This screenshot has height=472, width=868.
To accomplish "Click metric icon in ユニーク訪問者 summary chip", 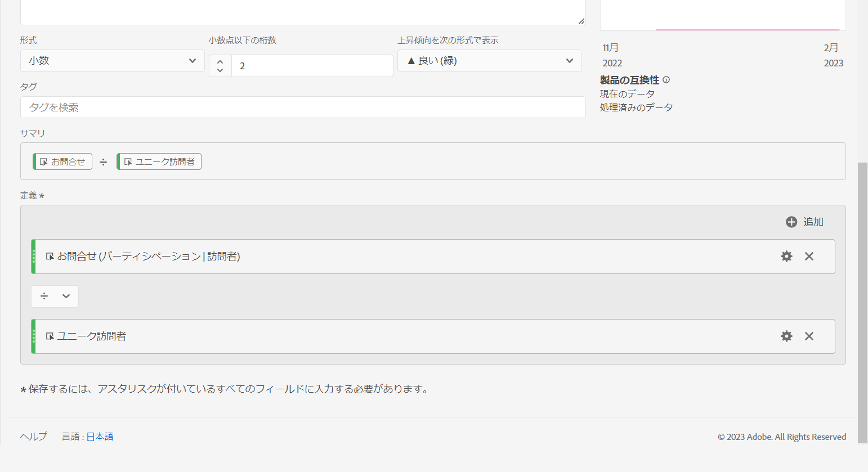I will (x=128, y=162).
